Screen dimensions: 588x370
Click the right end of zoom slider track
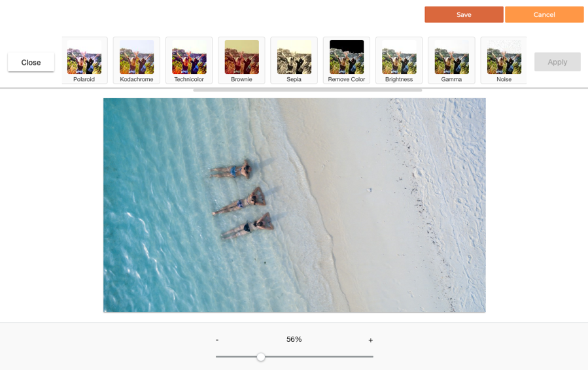(x=371, y=357)
